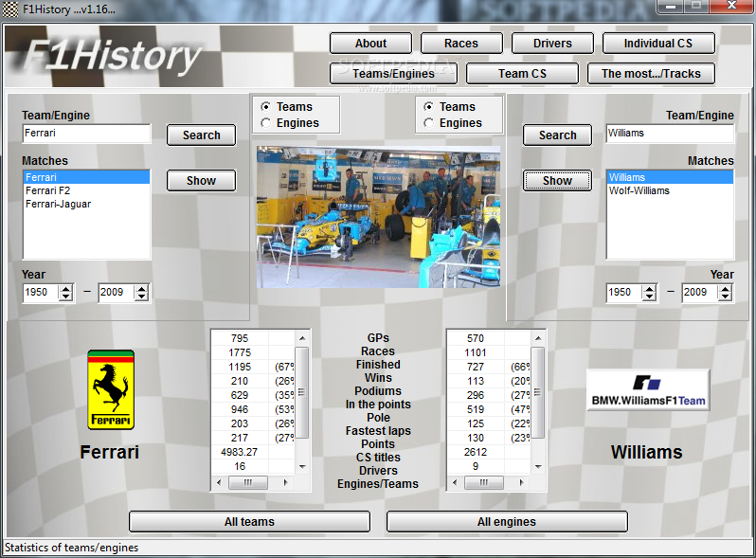Select Ferrari F2 in the matches list
This screenshot has width=756, height=558.
pyautogui.click(x=87, y=190)
